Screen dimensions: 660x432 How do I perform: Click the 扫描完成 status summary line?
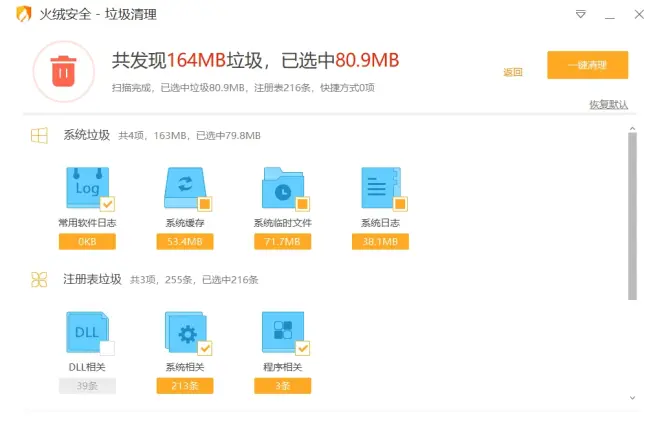[243, 88]
